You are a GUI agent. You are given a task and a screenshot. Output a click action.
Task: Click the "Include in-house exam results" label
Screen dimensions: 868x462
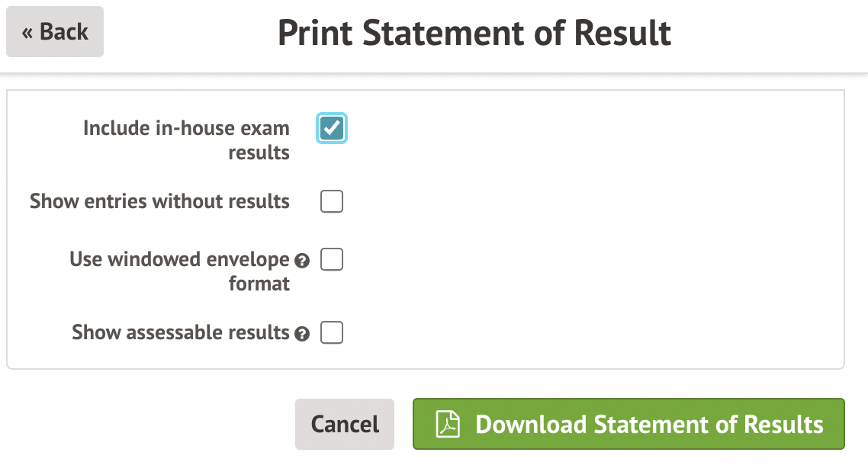point(186,140)
